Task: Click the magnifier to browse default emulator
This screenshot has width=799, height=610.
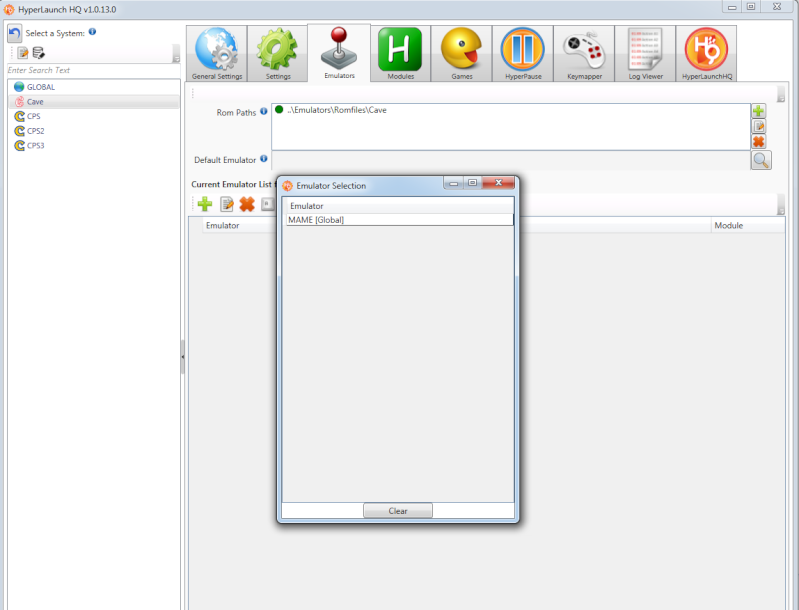Action: tap(761, 160)
